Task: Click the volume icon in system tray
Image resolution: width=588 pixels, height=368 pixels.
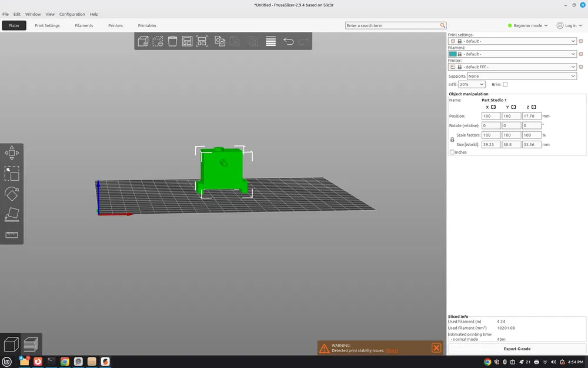Action: point(553,362)
